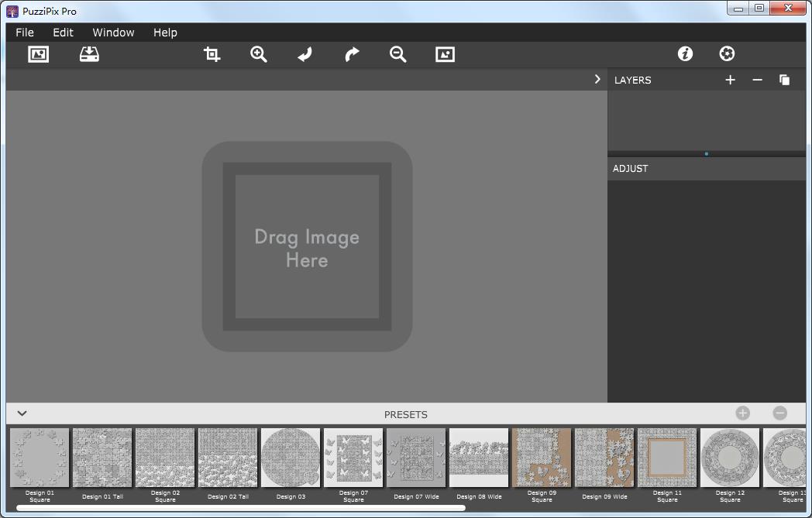Open an image with the toolbar picture icon
This screenshot has width=812, height=518.
pos(38,54)
